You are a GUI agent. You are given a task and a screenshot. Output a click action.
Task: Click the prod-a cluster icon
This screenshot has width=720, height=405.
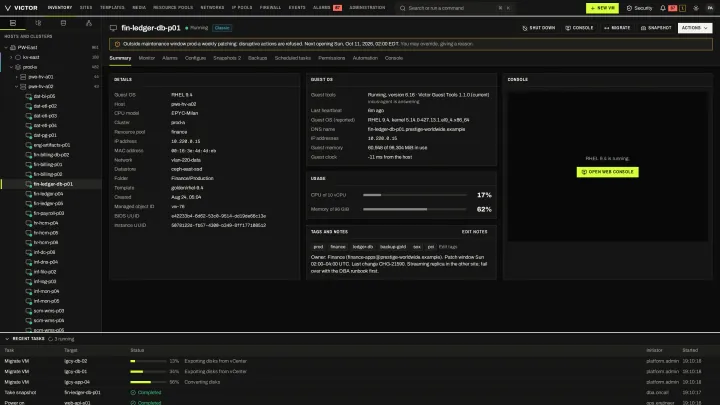pyautogui.click(x=18, y=67)
